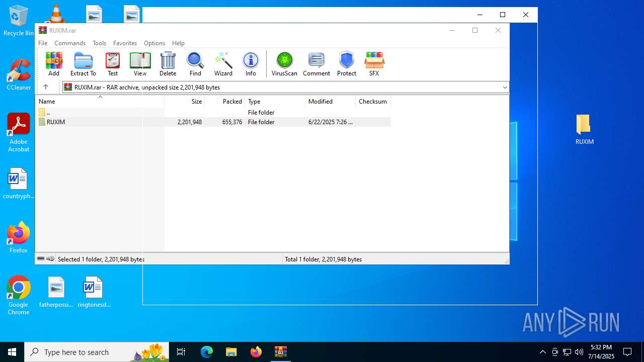The height and width of the screenshot is (362, 644).
Task: Click the WinRAR taskbar button
Action: point(281,352)
